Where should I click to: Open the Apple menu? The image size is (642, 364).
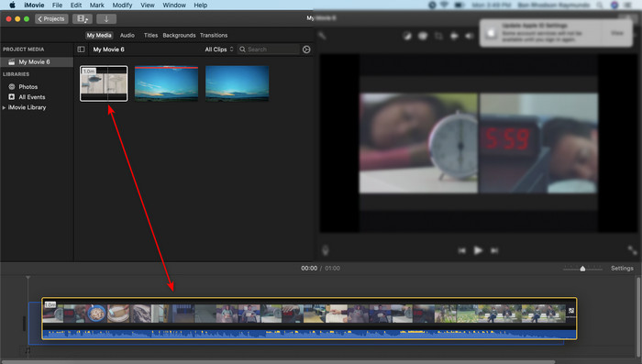[12, 5]
